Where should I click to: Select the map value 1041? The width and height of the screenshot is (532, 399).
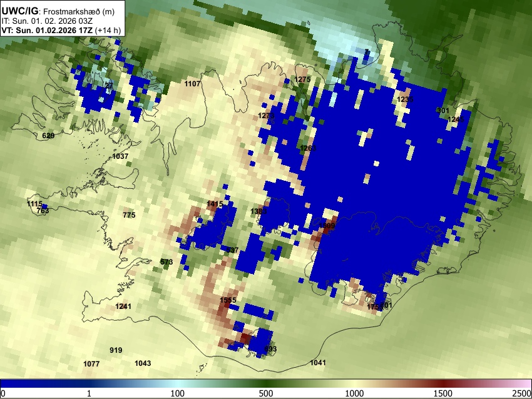click(318, 363)
